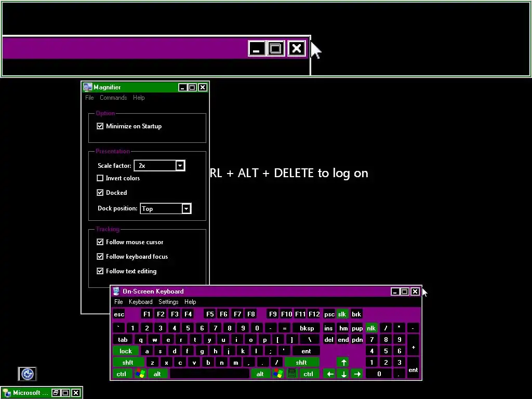Click the numpad plus key
The image size is (532, 399).
click(x=413, y=345)
